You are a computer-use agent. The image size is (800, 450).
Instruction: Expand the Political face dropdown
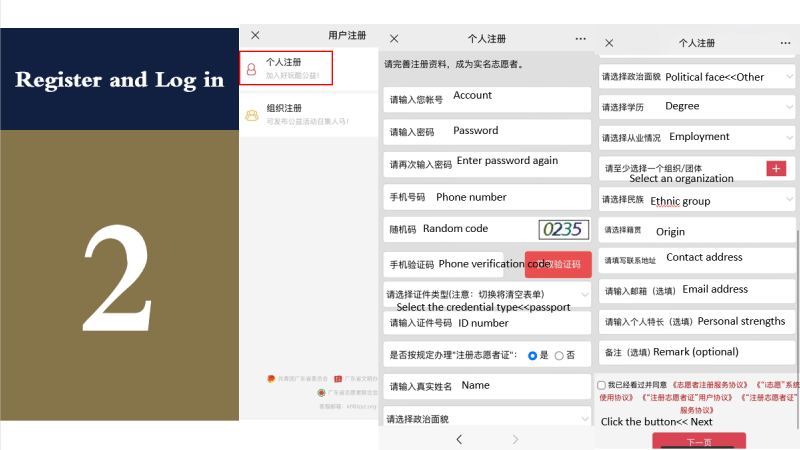click(x=788, y=77)
